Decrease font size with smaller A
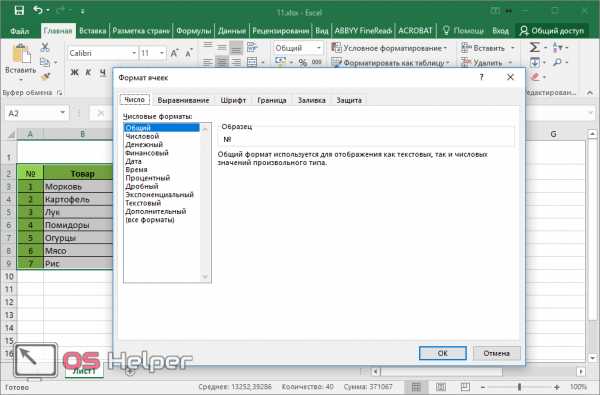Image resolution: width=600 pixels, height=395 pixels. 189,53
